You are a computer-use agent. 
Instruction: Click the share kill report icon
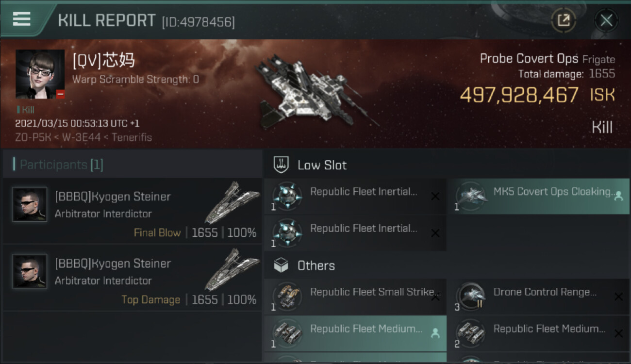pyautogui.click(x=564, y=20)
